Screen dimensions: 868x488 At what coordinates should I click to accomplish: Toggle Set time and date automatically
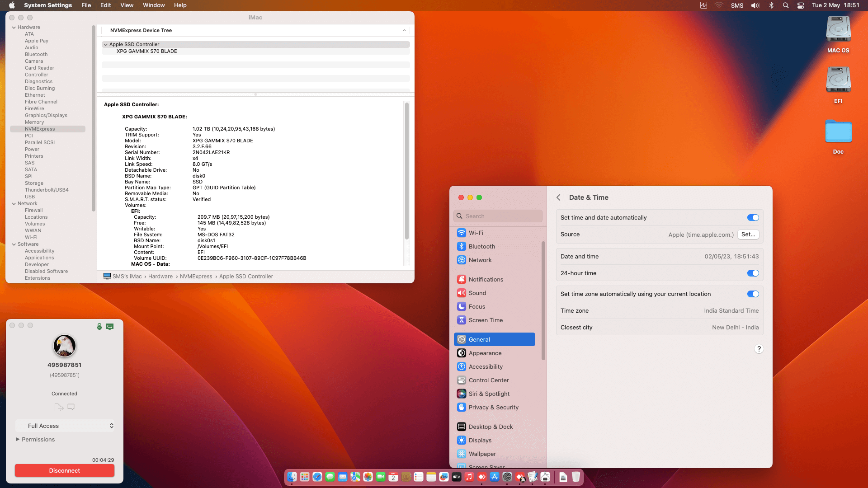(753, 218)
